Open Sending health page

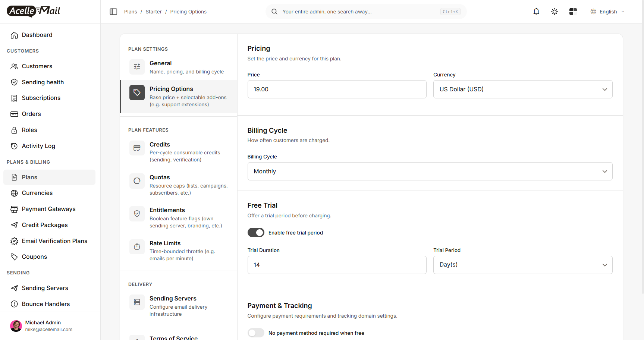click(50, 82)
